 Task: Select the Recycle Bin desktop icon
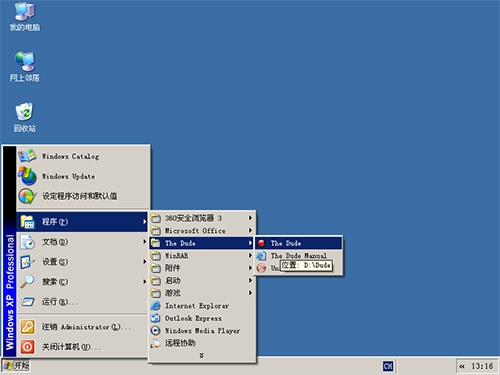[24, 117]
